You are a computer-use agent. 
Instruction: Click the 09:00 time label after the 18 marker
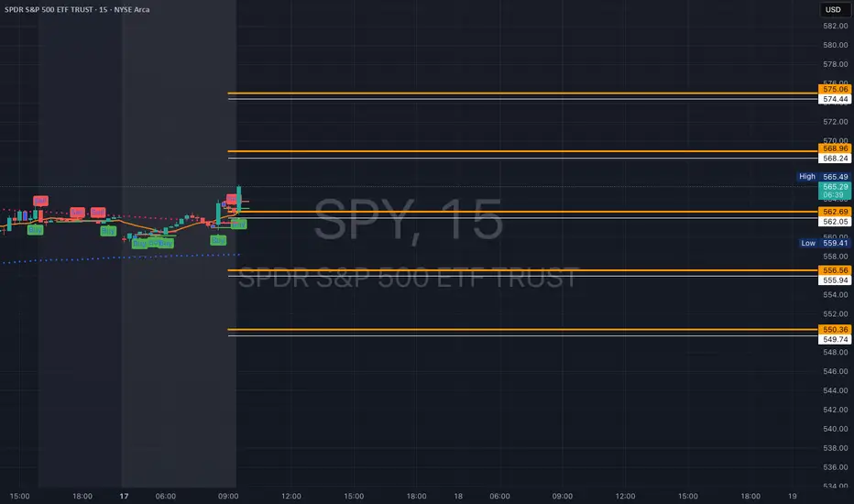pos(562,496)
